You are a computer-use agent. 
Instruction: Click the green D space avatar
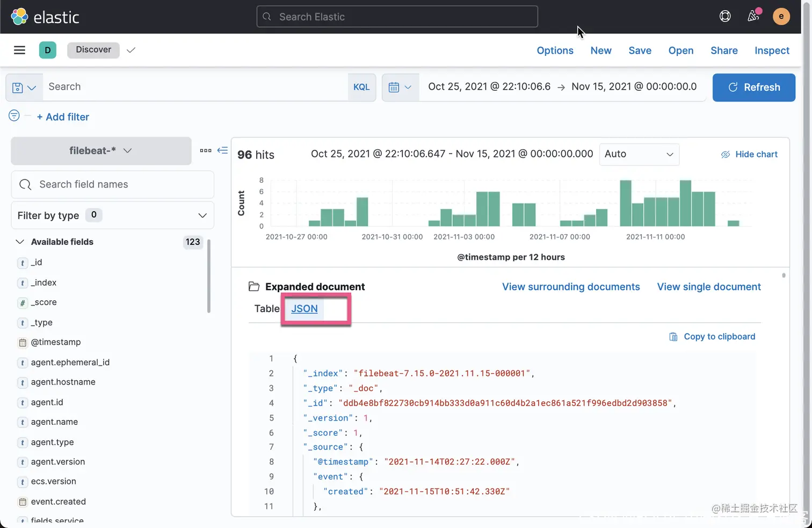[48, 50]
